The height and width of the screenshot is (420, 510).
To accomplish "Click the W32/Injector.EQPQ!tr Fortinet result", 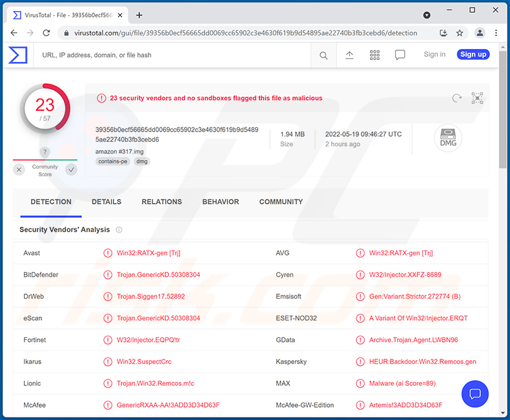I will [x=148, y=340].
